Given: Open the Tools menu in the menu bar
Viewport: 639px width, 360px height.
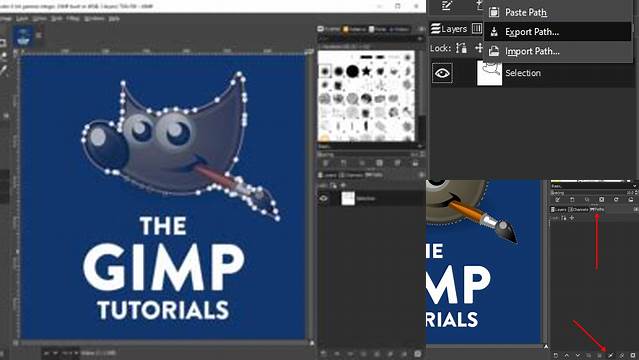Looking at the screenshot, I should click(x=57, y=19).
